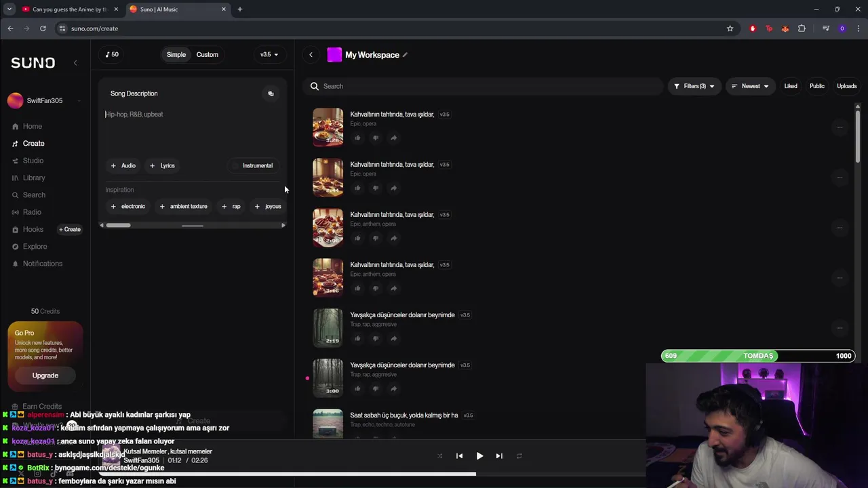
Task: Click the random dice icon in Song Description
Action: tap(271, 94)
